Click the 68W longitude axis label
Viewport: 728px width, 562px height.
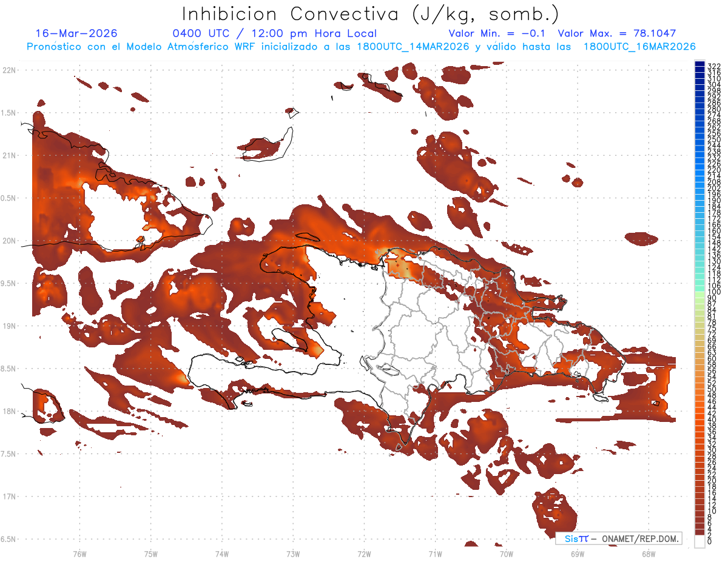pyautogui.click(x=648, y=554)
